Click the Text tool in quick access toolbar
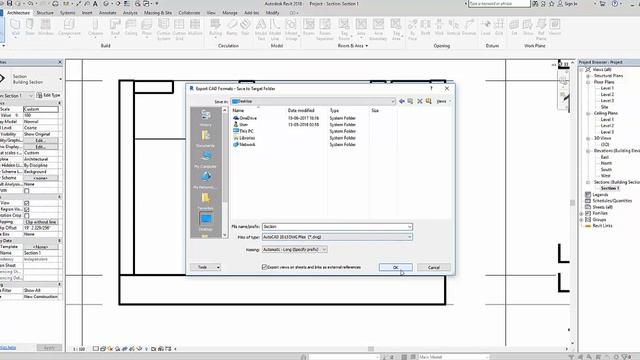640x360 pixels. (95, 4)
